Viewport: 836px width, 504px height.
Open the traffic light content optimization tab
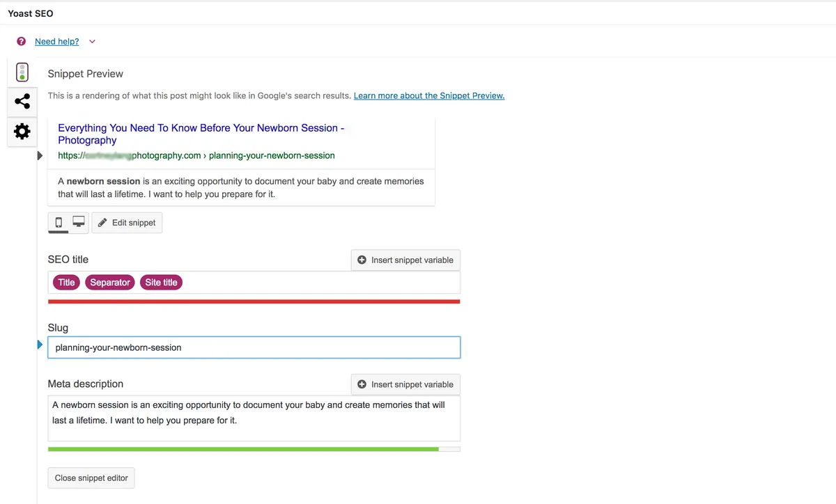coord(22,72)
